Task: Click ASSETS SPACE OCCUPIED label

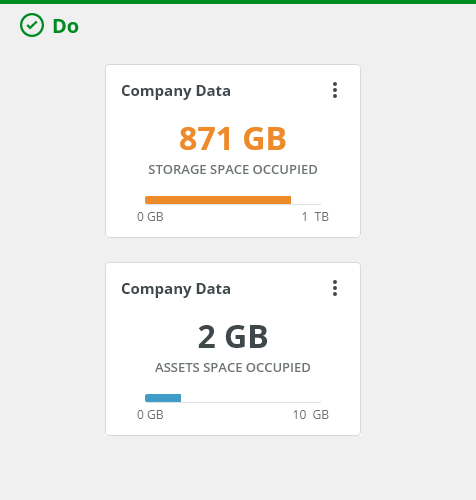Action: pyautogui.click(x=233, y=368)
